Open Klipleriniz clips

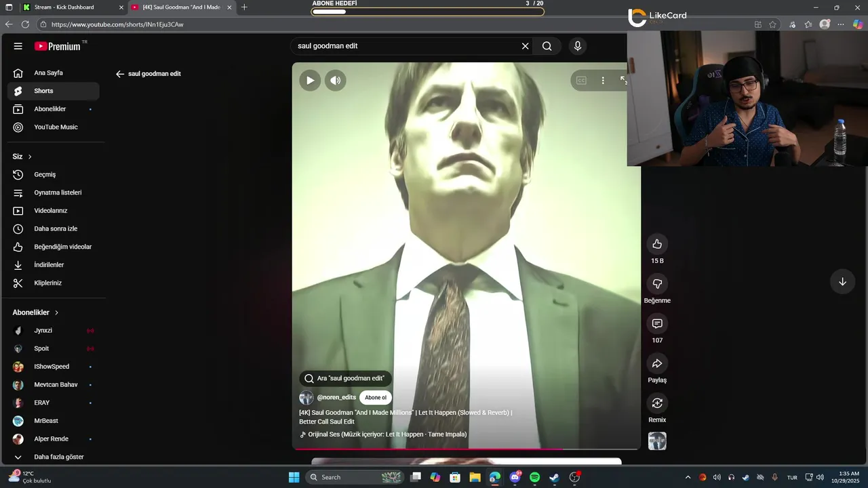click(x=53, y=283)
